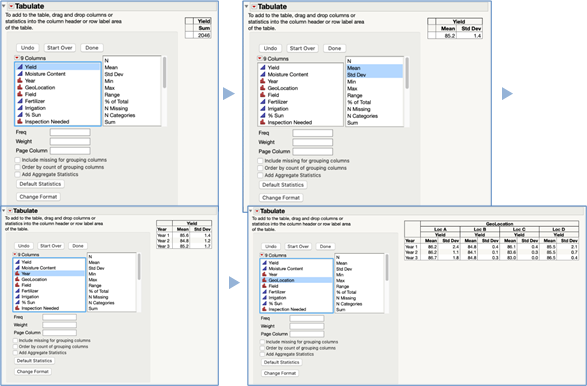Viewport: 587px width, 386px height.
Task: Click highlighted 'Std Dev' in the statistics list
Action: click(x=356, y=75)
